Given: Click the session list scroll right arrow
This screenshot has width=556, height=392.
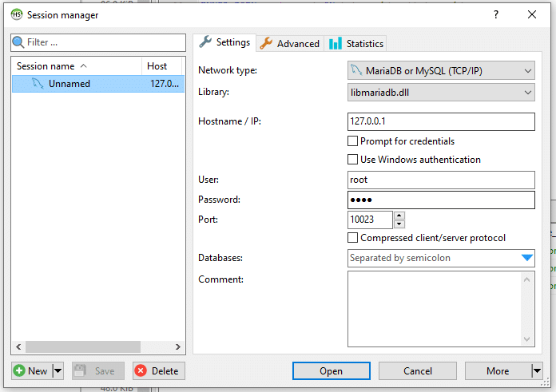Looking at the screenshot, I should coord(178,346).
